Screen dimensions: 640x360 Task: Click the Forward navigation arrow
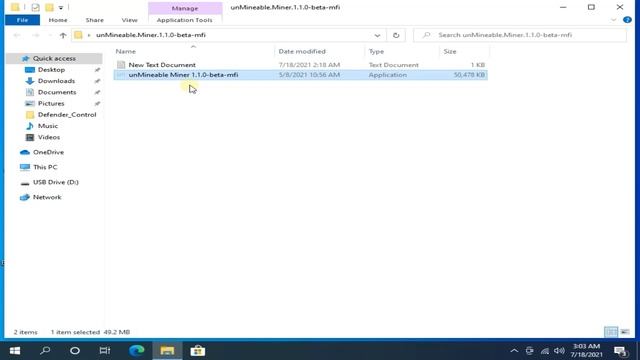pyautogui.click(x=35, y=36)
